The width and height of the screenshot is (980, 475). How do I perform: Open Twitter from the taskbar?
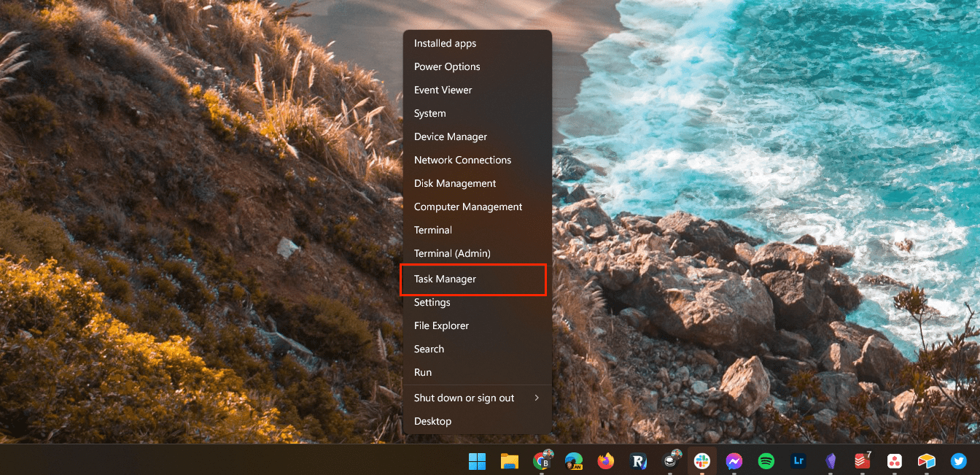(959, 461)
